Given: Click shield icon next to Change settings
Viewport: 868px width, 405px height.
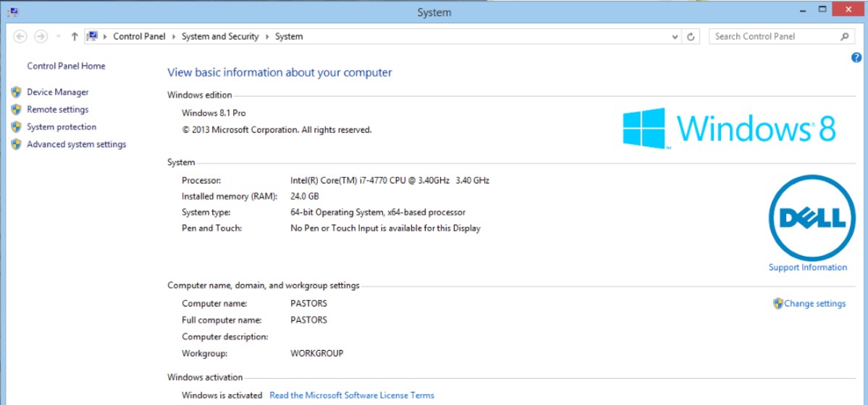Looking at the screenshot, I should point(778,303).
